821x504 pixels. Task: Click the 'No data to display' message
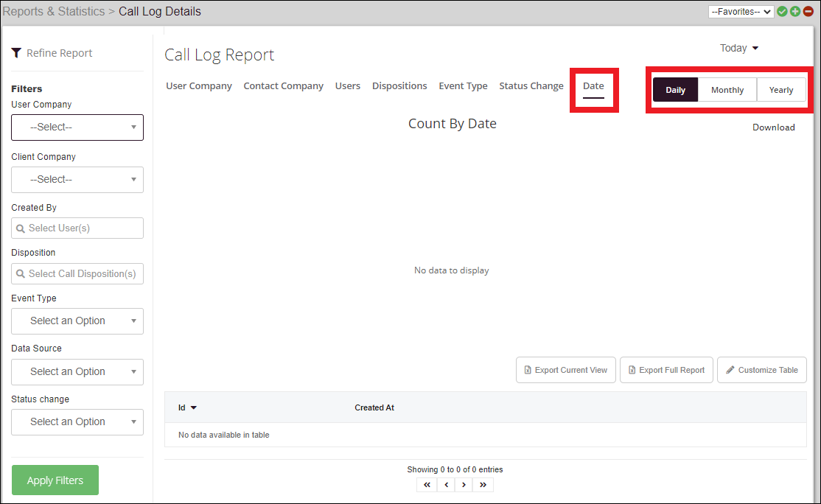coord(451,270)
